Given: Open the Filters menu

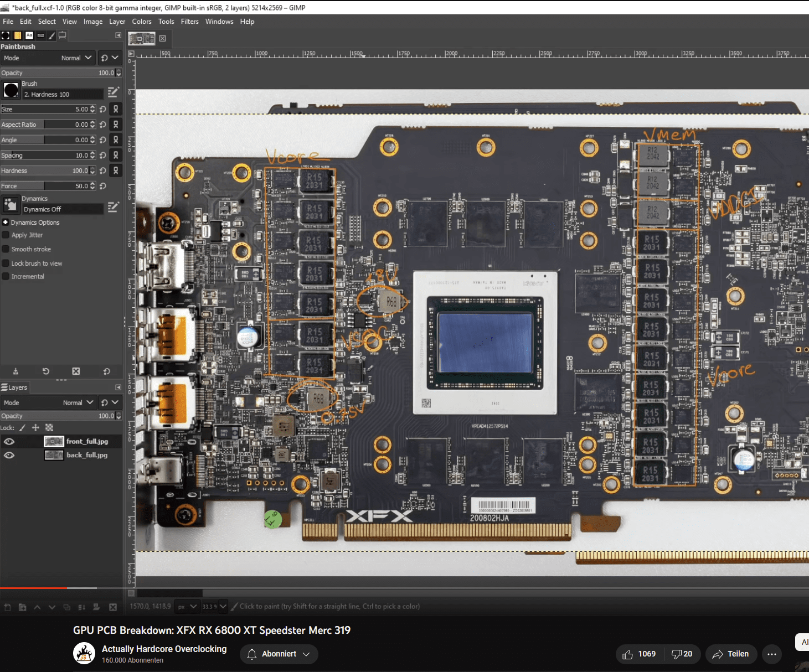Looking at the screenshot, I should [x=190, y=22].
